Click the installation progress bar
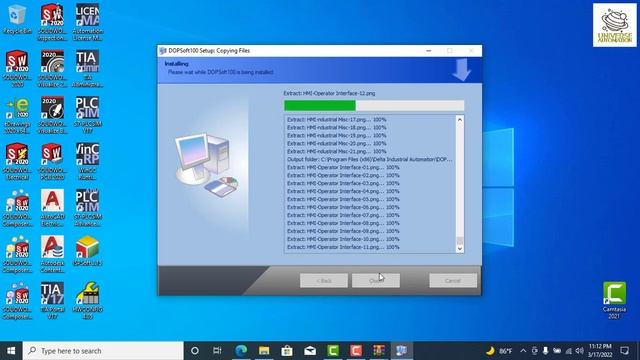The height and width of the screenshot is (360, 640). [374, 106]
